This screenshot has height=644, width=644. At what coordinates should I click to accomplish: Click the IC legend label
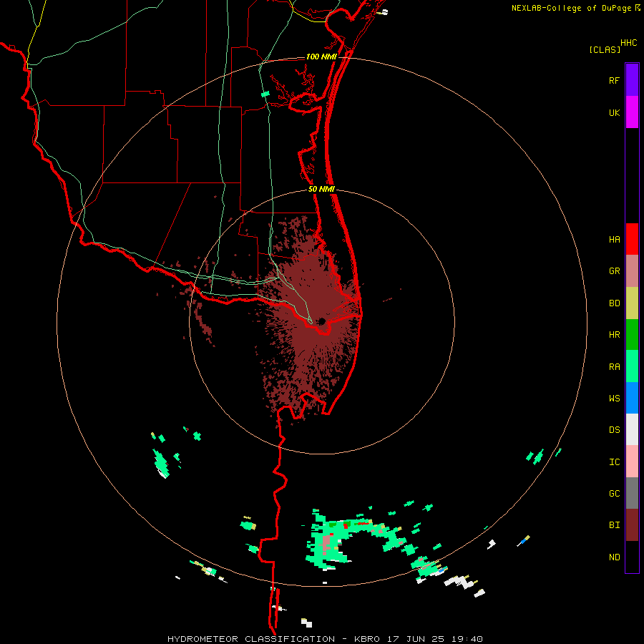614,462
